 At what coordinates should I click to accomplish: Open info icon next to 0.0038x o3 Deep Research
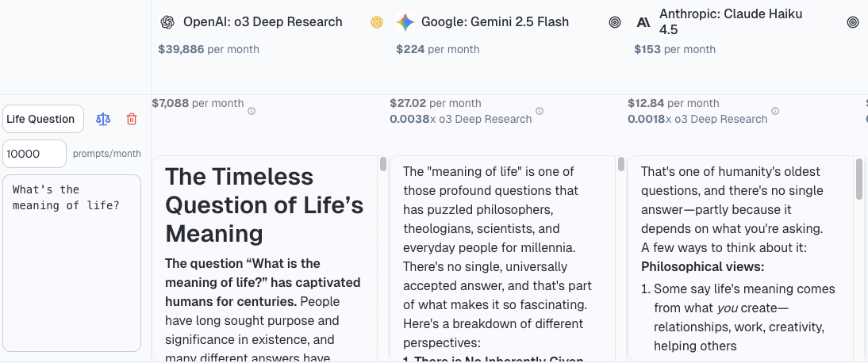540,111
